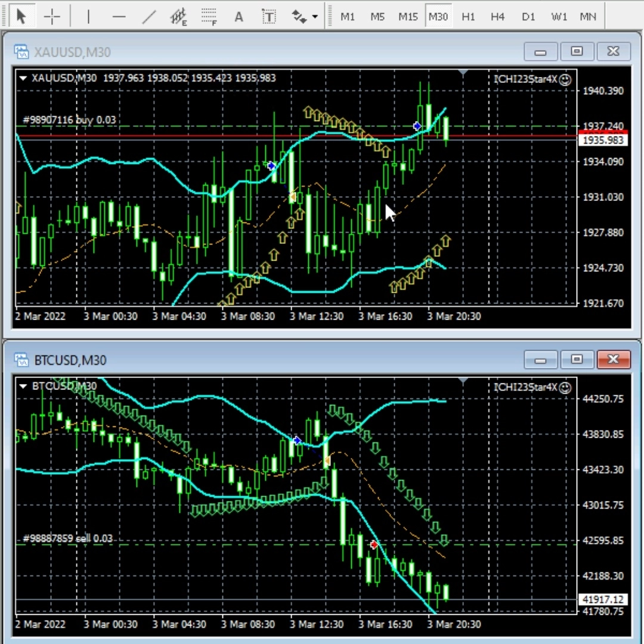Minimize the XAUUSD chart window
Image resolution: width=644 pixels, height=644 pixels.
click(540, 52)
